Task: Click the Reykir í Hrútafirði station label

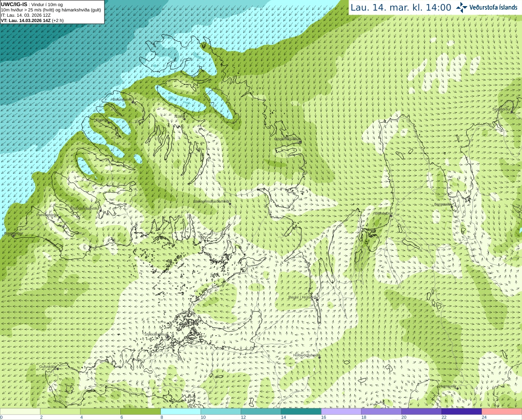Action: [x=303, y=297]
